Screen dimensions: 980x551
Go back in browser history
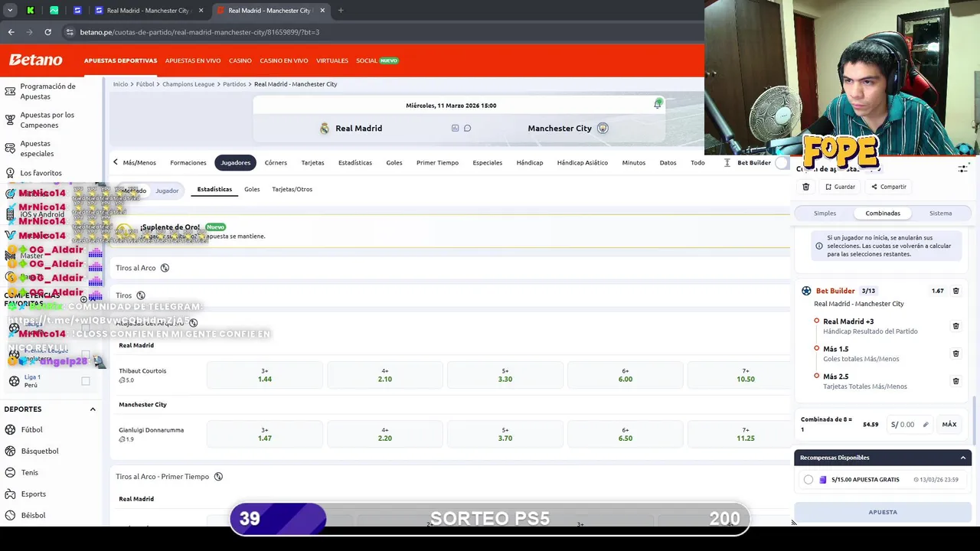point(11,32)
